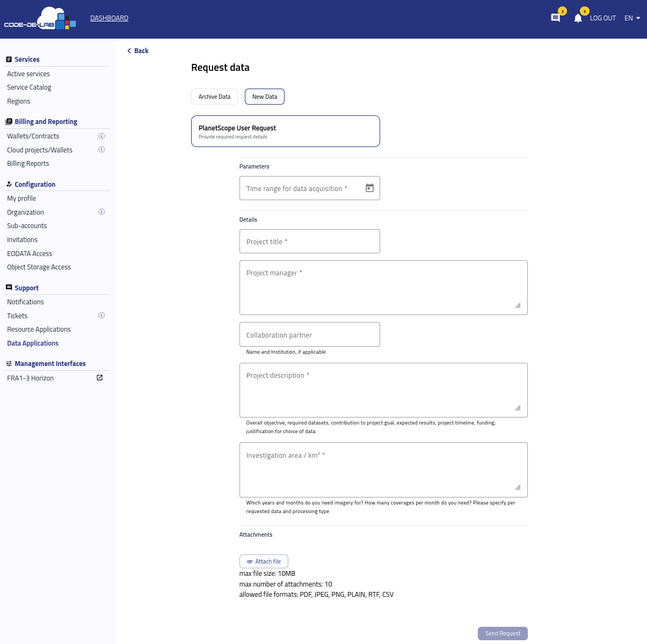
Task: Click info icon next to Organization
Action: tap(101, 212)
